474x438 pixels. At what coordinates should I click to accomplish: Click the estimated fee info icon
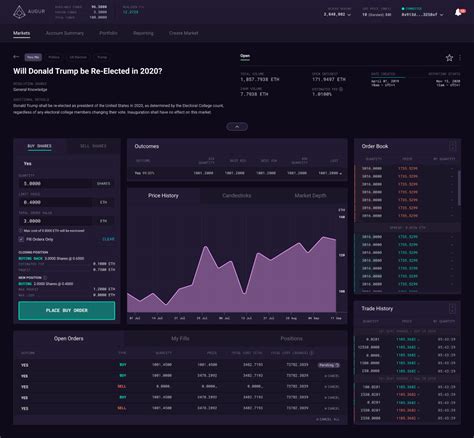pos(341,89)
